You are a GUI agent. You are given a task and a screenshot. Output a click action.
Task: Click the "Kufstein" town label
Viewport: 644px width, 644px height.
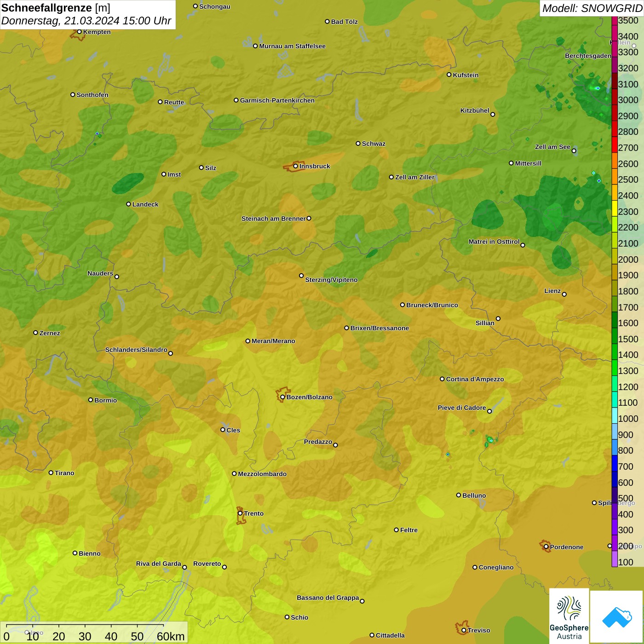pos(466,75)
